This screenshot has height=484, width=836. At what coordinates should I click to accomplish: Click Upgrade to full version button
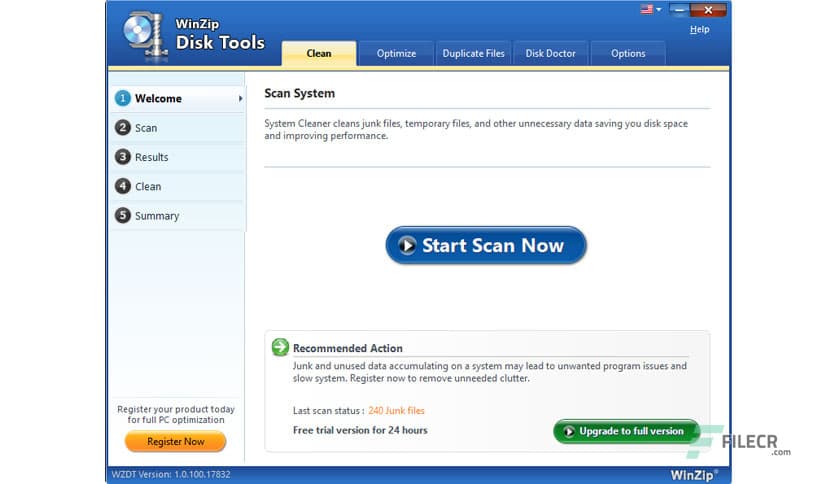626,431
